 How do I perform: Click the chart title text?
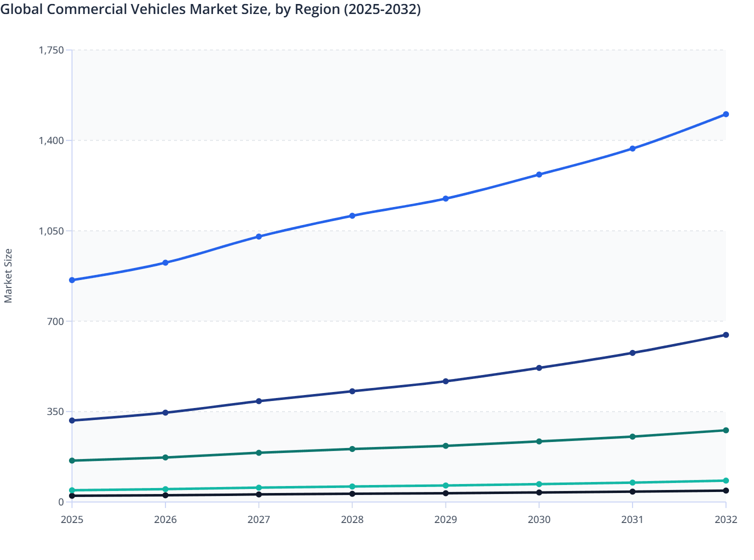coord(212,9)
